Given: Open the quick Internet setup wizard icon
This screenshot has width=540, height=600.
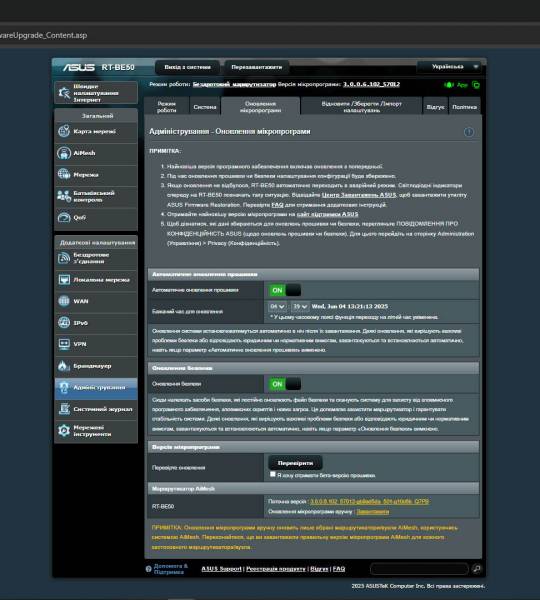Looking at the screenshot, I should [x=64, y=93].
